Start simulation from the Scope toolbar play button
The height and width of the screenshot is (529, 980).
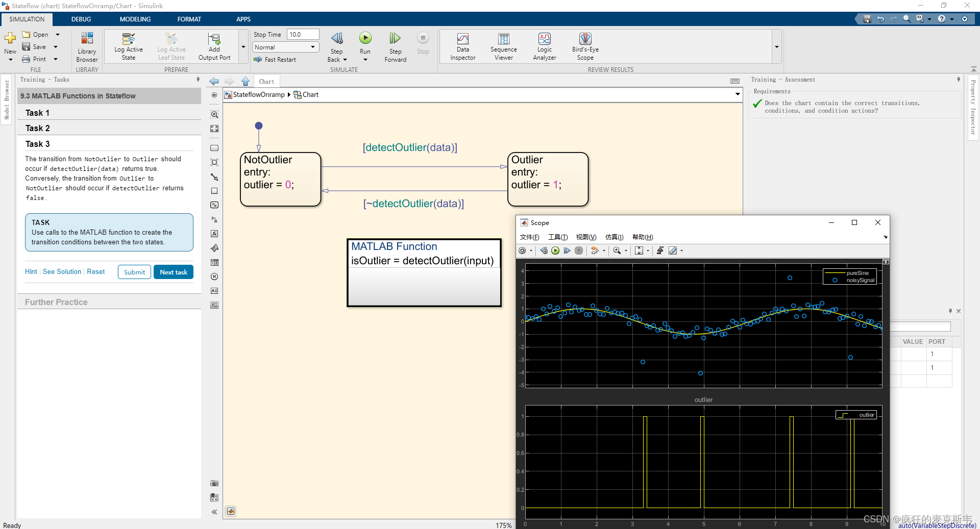[556, 250]
